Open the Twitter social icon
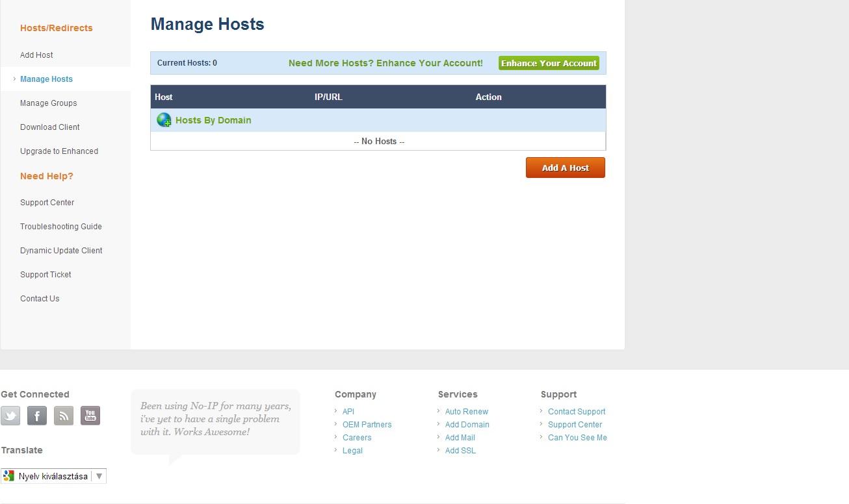Image resolution: width=849 pixels, height=504 pixels. pos(10,416)
